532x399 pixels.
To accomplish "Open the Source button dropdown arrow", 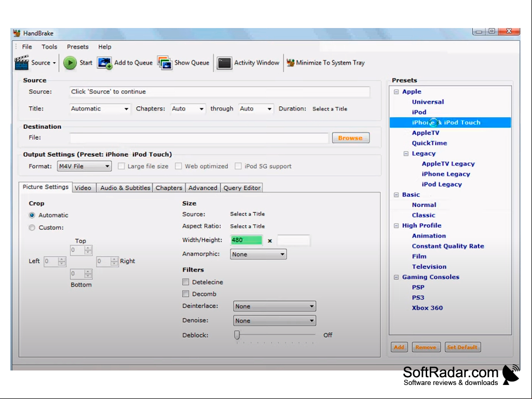I will click(x=54, y=63).
